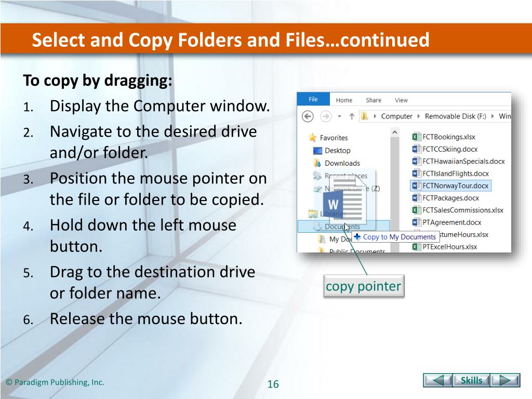Open recent locations dropdown arrow
Image resolution: width=532 pixels, height=399 pixels.
339,116
